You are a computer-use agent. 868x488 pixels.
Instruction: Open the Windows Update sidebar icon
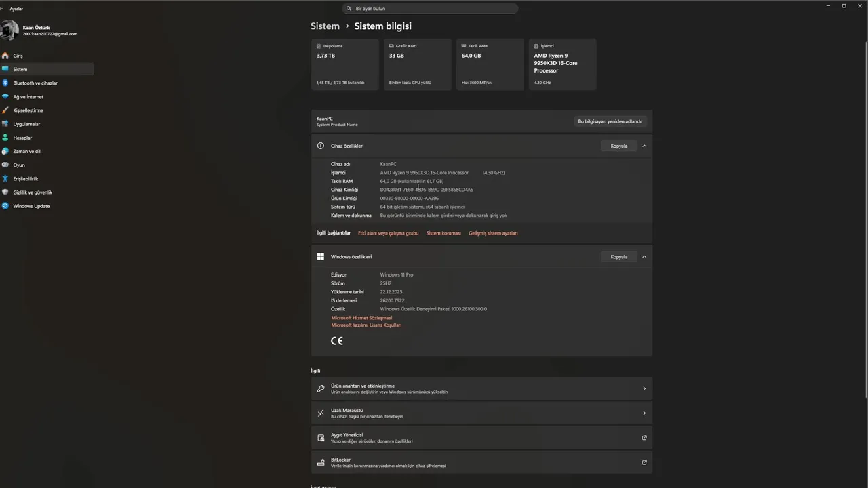pyautogui.click(x=5, y=206)
